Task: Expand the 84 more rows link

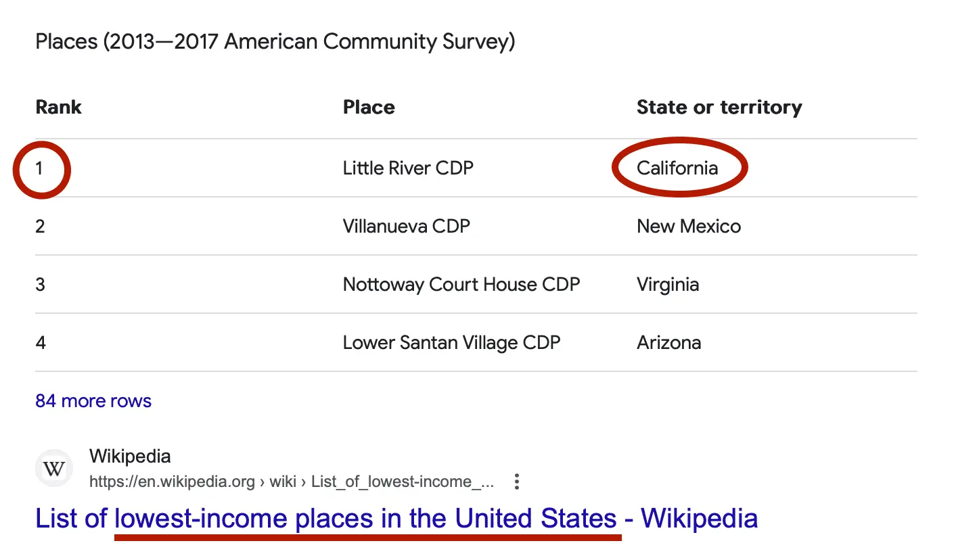Action: pos(93,401)
